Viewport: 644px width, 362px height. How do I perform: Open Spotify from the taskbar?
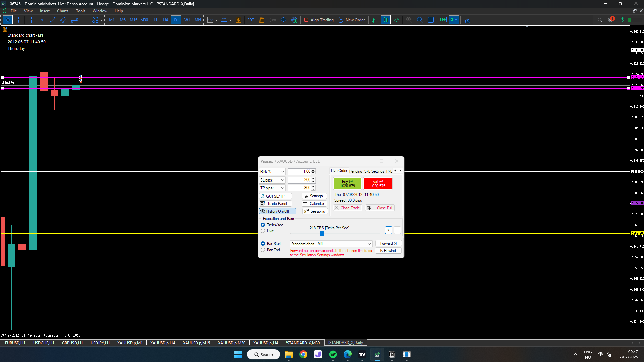tap(333, 355)
